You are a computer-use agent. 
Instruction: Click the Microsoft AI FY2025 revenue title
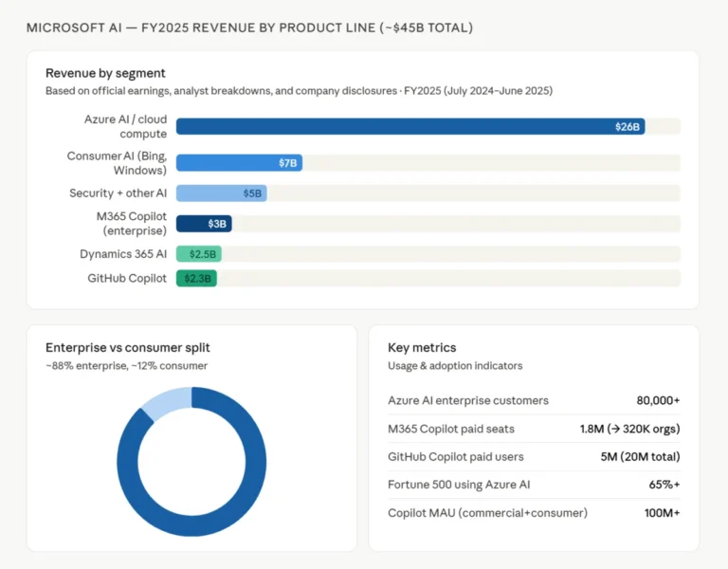pyautogui.click(x=250, y=28)
